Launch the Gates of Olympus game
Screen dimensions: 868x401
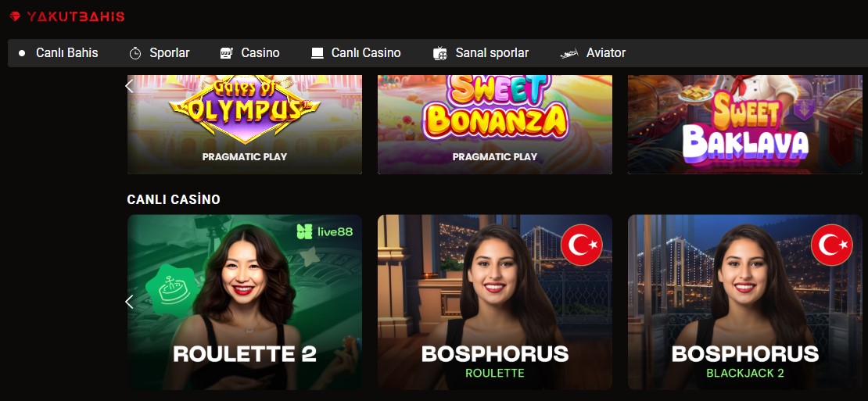pos(245,124)
